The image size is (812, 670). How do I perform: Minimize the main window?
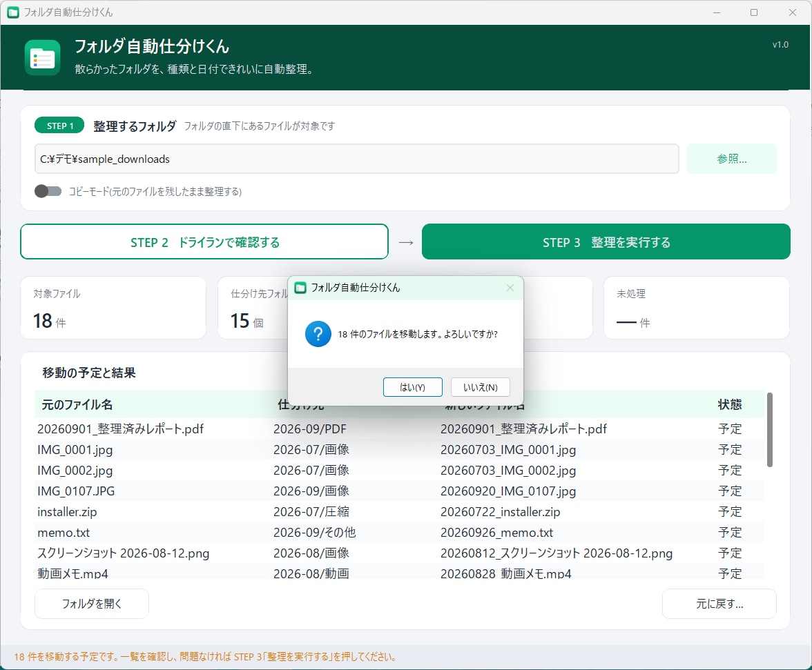pos(717,12)
